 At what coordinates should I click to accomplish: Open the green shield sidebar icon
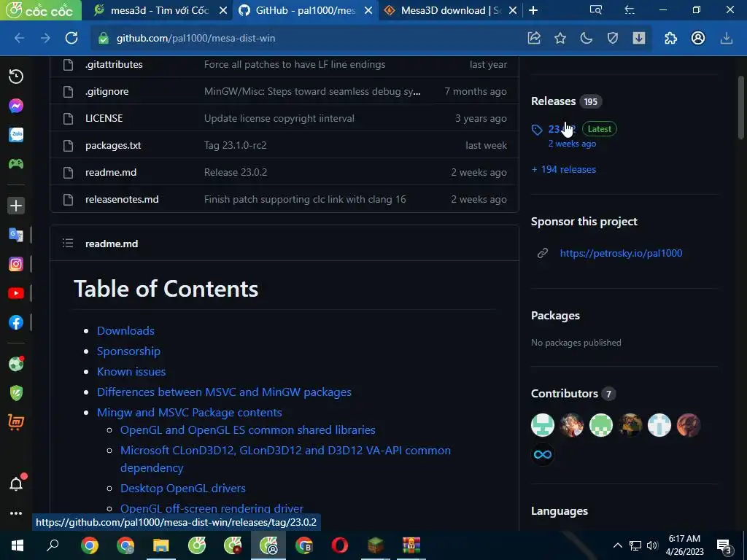click(x=16, y=393)
